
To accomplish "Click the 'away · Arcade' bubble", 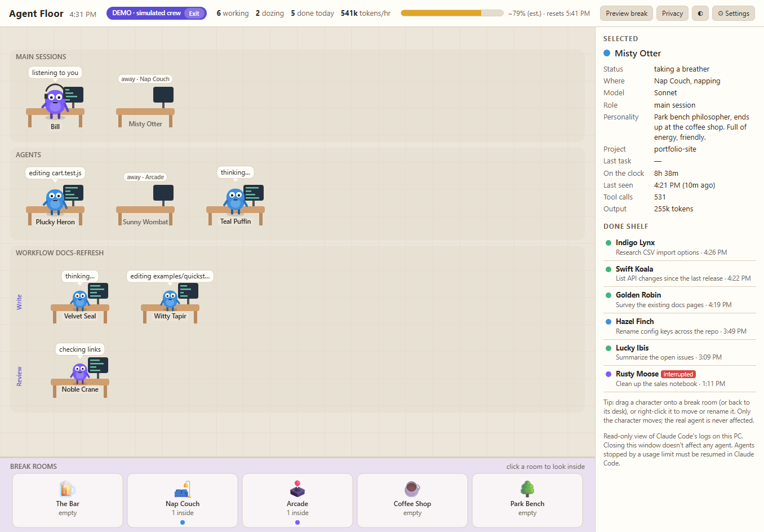I will tap(145, 177).
